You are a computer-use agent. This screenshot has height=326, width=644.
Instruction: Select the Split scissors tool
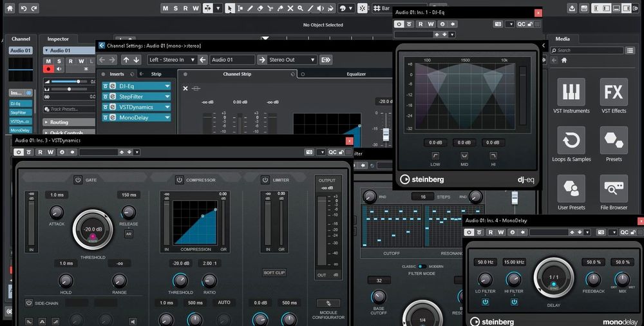270,8
